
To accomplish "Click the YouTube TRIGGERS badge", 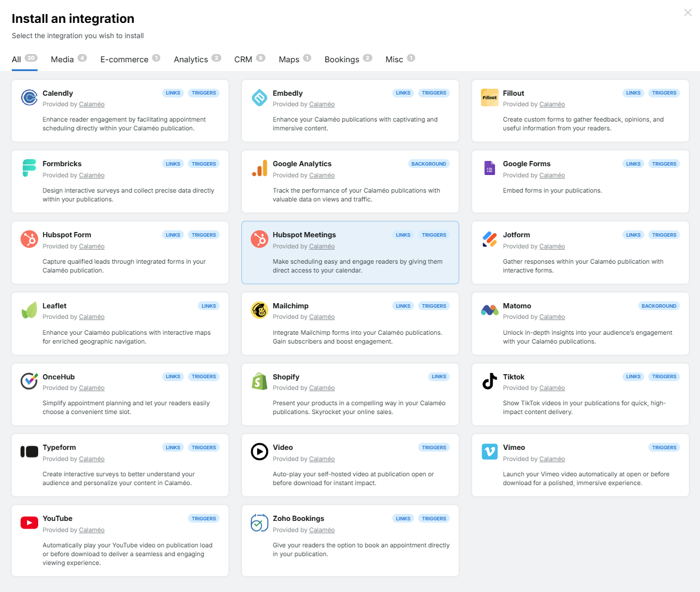I will tap(204, 519).
